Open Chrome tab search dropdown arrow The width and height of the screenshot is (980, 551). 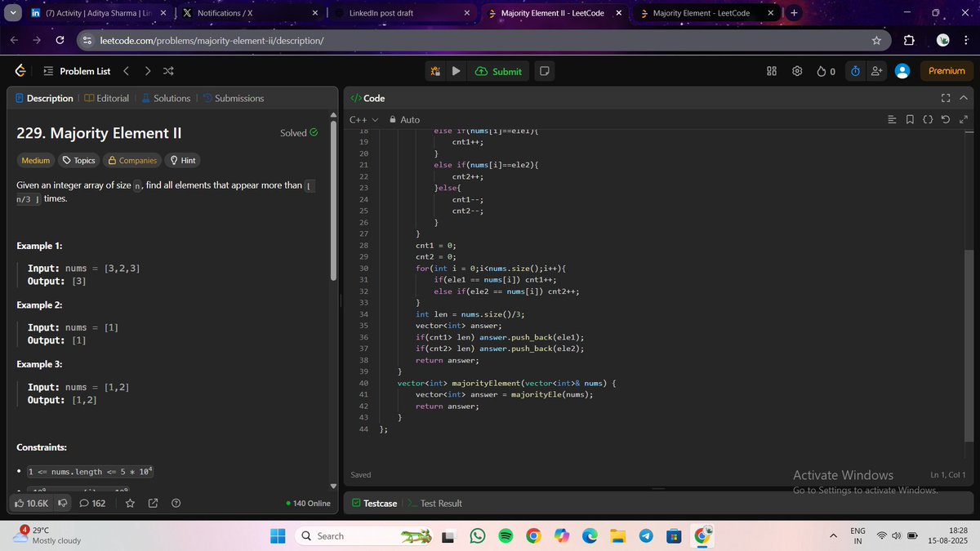click(x=12, y=14)
